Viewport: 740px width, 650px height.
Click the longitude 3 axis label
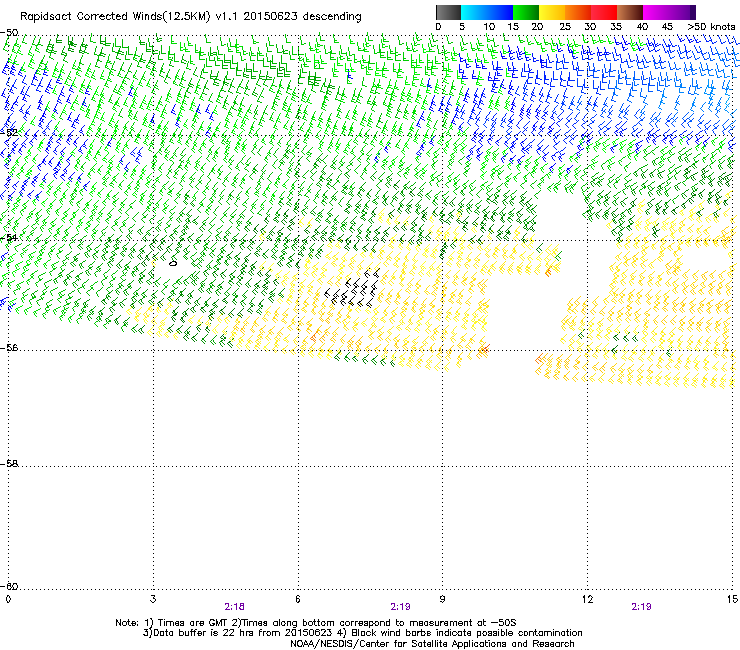tap(153, 599)
